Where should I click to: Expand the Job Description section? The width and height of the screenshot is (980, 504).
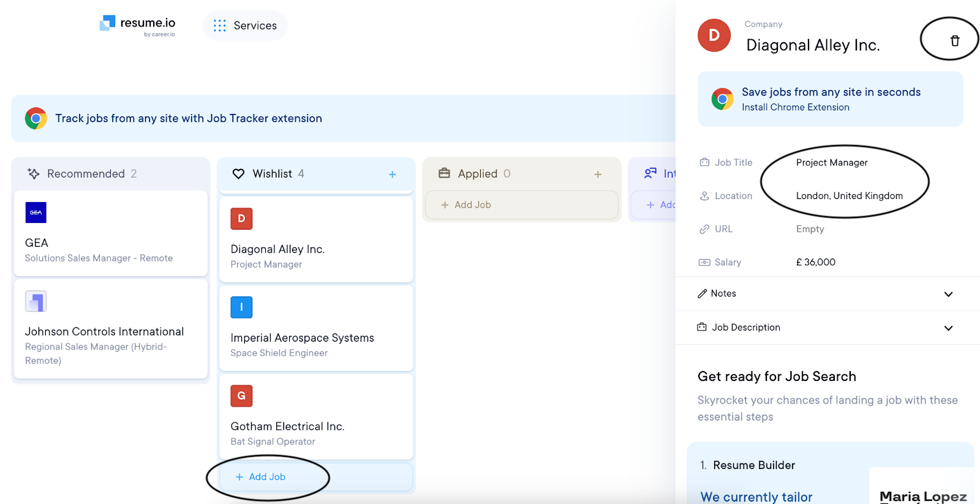[948, 328]
